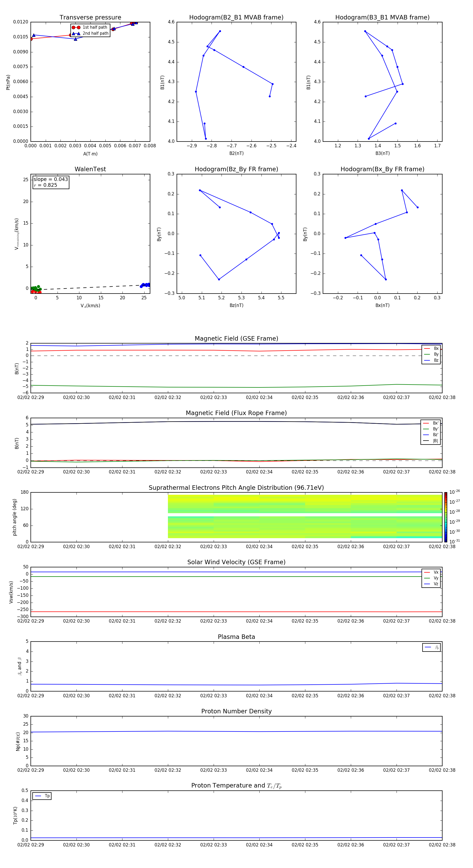Click the pitch angle spectrogram heatmap
Viewport: 473px width, 868px height.
[305, 516]
